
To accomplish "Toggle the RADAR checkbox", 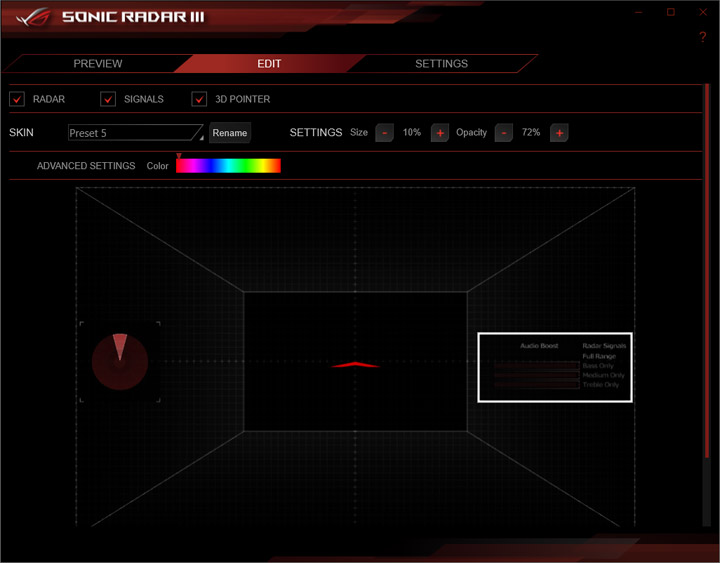I will (x=17, y=99).
